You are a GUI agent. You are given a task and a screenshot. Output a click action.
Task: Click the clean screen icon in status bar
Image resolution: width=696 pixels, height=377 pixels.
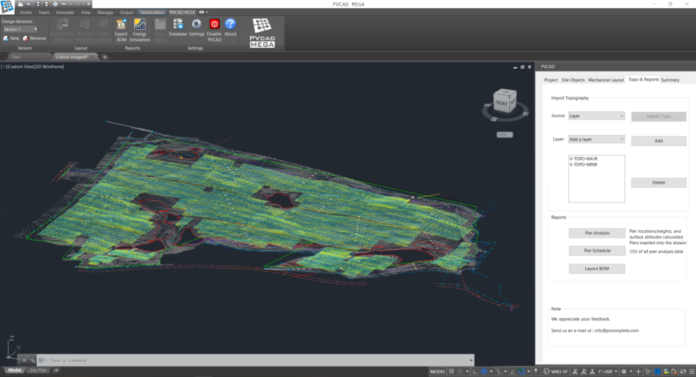pos(683,372)
